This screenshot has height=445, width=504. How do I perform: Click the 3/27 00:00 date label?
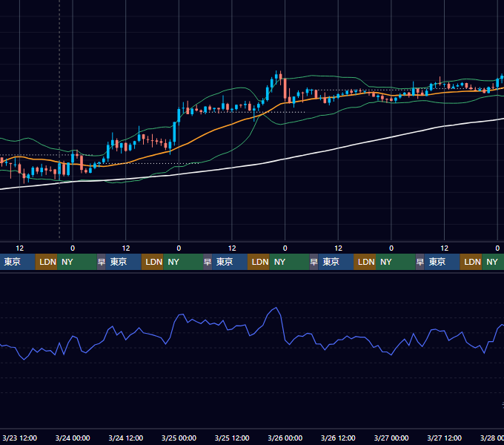click(391, 438)
